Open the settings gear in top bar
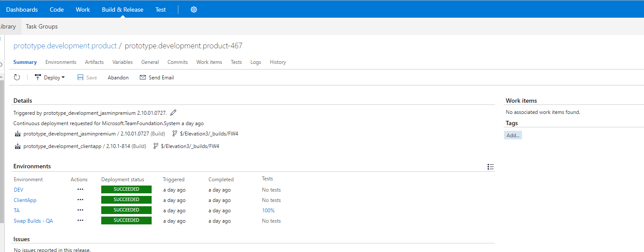644x252 pixels. [194, 9]
